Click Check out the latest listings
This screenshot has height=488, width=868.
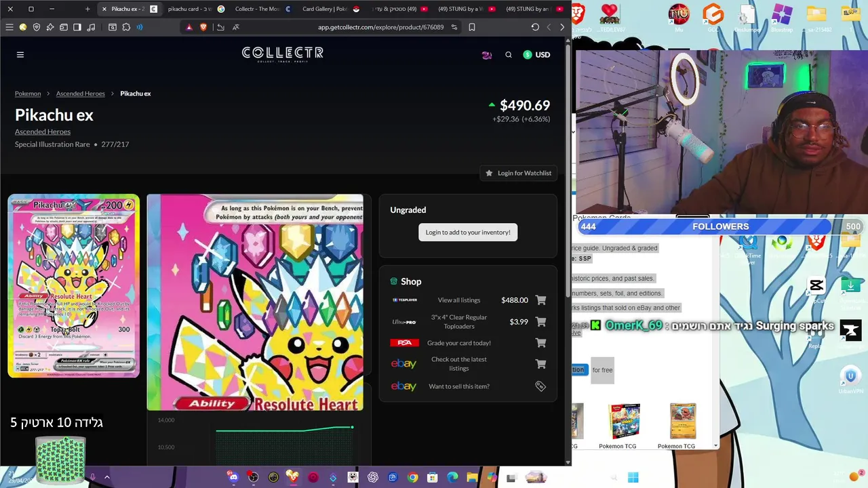[459, 364]
